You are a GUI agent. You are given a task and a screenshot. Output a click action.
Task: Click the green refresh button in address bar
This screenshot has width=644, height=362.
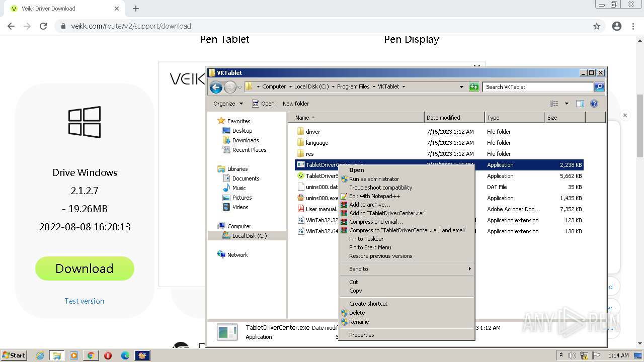(x=473, y=87)
